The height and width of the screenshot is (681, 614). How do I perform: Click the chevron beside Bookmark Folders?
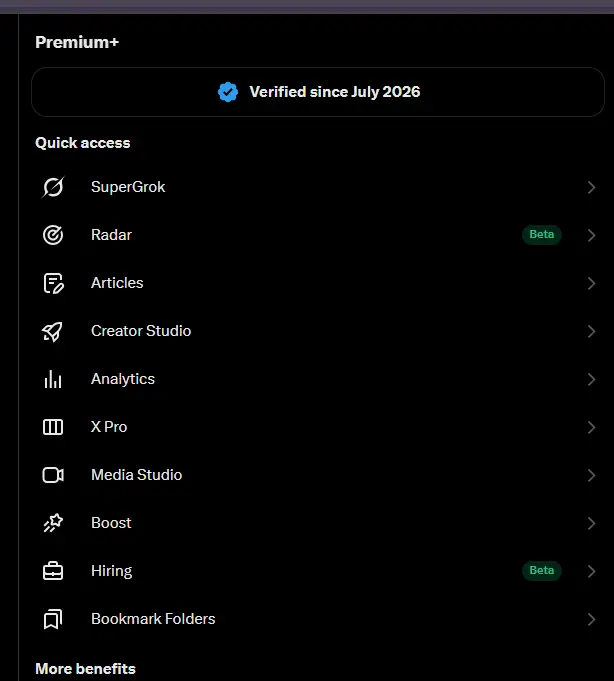(x=591, y=619)
